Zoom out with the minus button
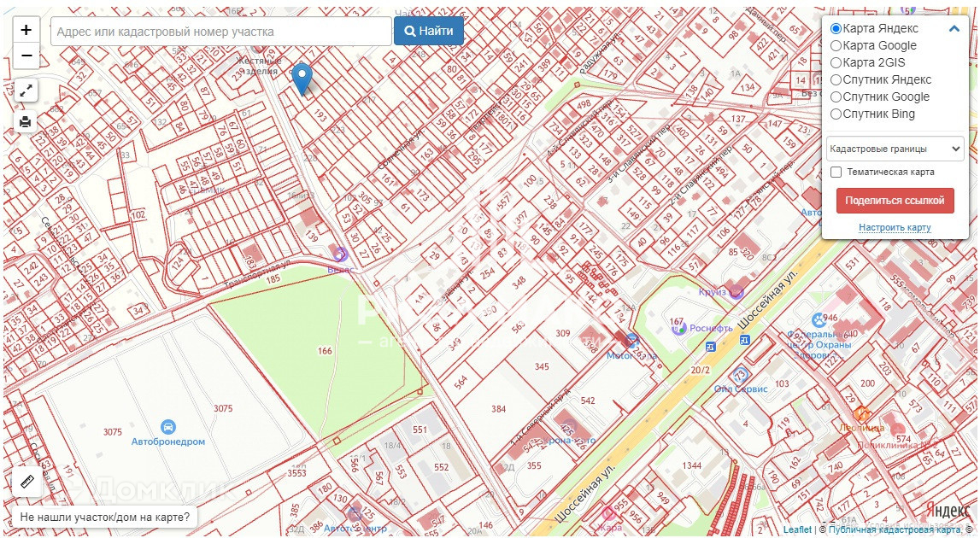Screen dimensions: 980x538 (26, 56)
